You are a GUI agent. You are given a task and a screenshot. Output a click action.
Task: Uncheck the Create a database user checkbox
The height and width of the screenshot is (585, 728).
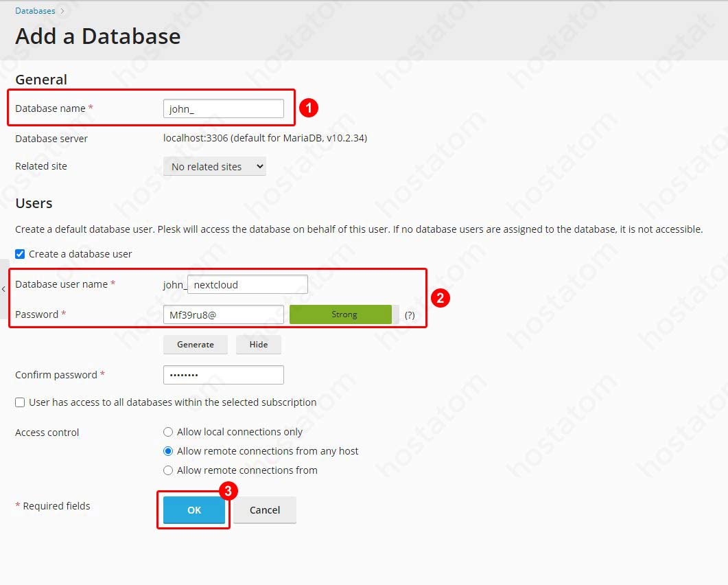pos(20,254)
